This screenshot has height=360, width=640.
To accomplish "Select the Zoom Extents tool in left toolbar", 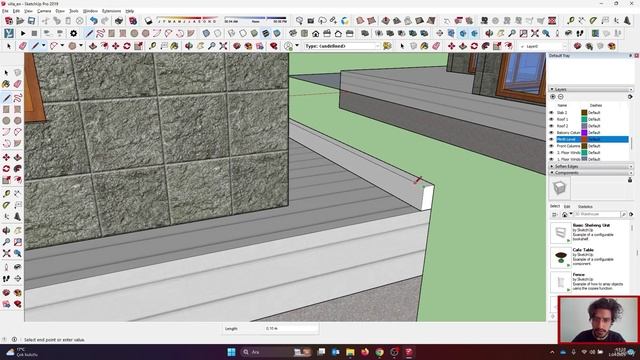I will [7, 253].
